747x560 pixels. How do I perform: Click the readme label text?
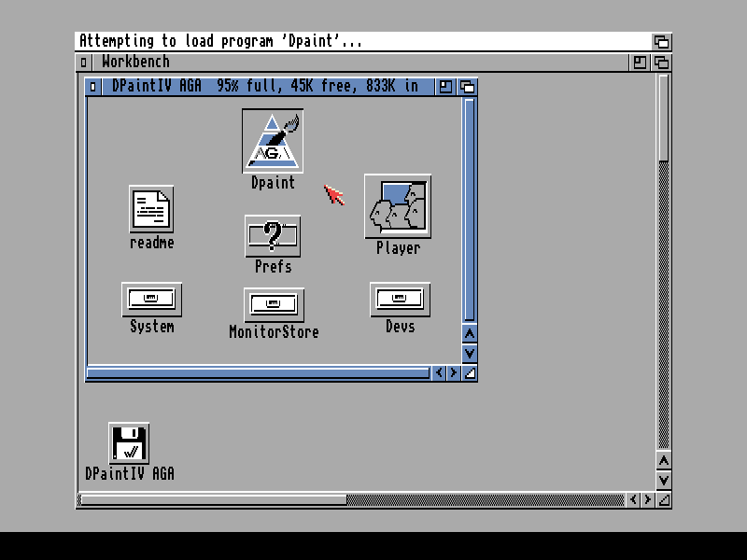click(x=152, y=243)
